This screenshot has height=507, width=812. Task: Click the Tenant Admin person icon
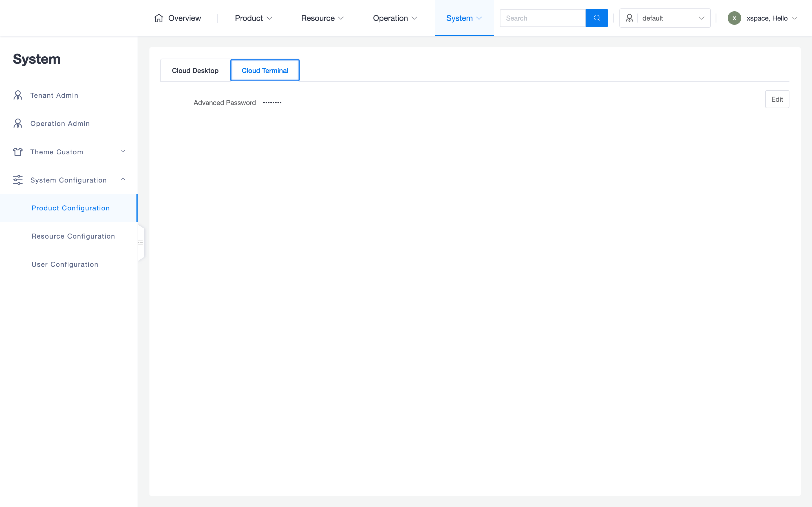[x=18, y=95]
